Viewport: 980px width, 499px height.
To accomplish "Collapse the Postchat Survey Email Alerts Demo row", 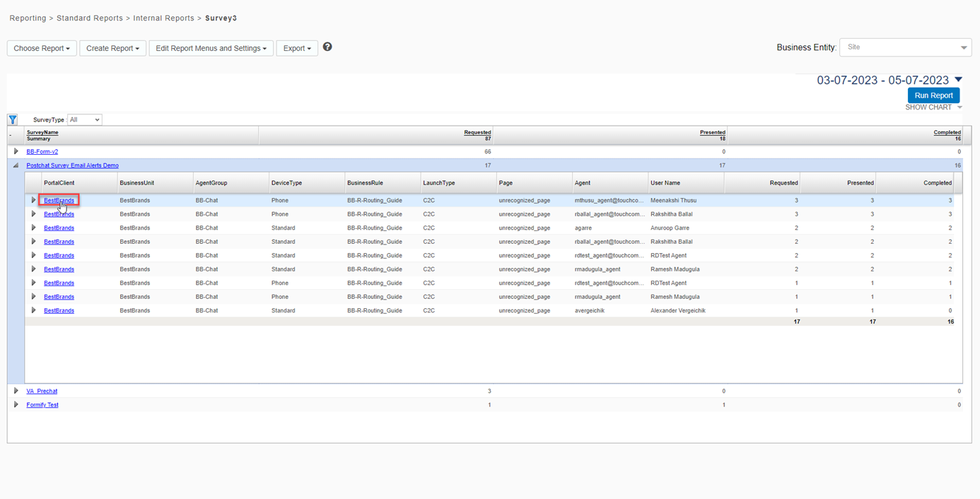I will pos(16,165).
